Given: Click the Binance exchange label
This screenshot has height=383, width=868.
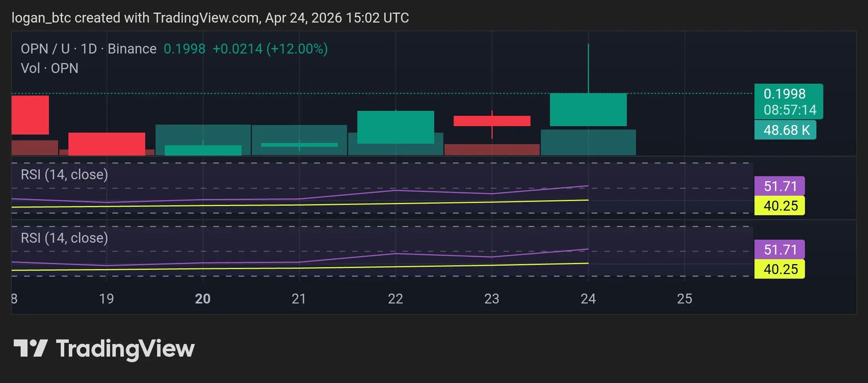Looking at the screenshot, I should point(132,49).
